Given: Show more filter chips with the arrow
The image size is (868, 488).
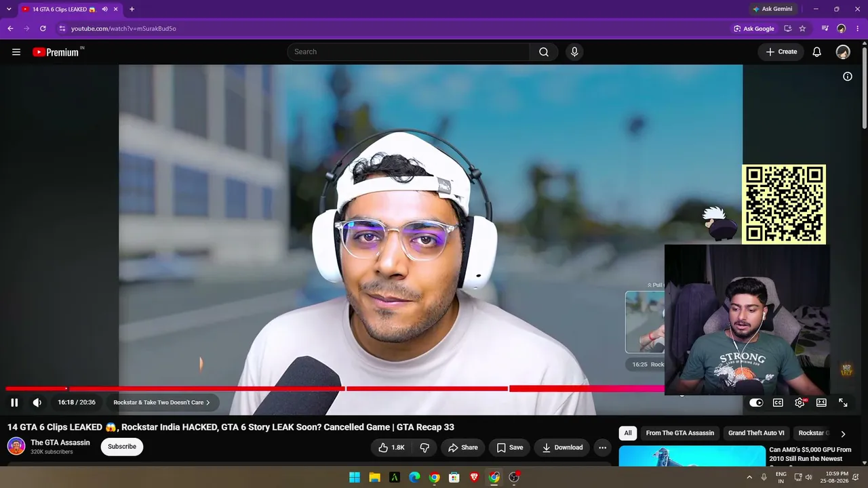Looking at the screenshot, I should coord(843,434).
